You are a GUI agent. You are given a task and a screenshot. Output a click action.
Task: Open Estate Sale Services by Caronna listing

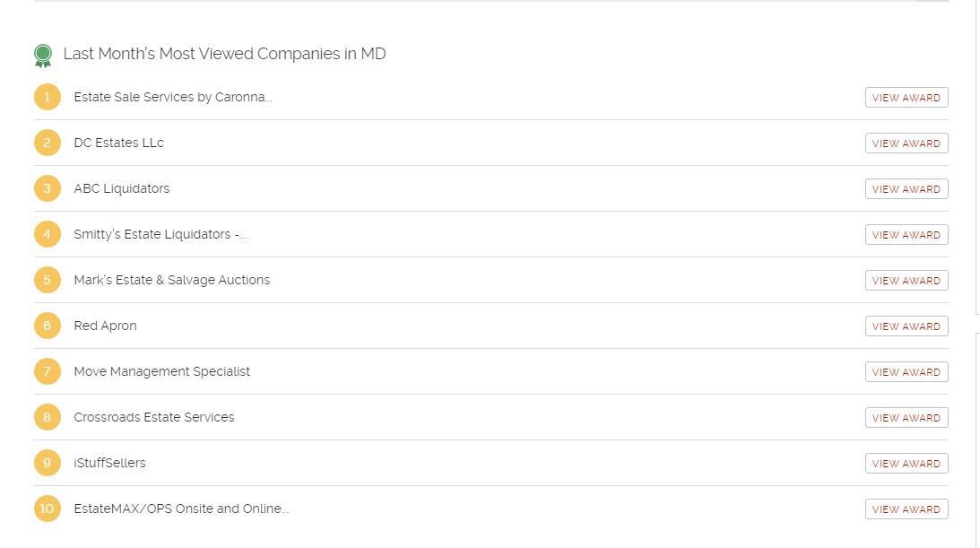pyautogui.click(x=172, y=97)
